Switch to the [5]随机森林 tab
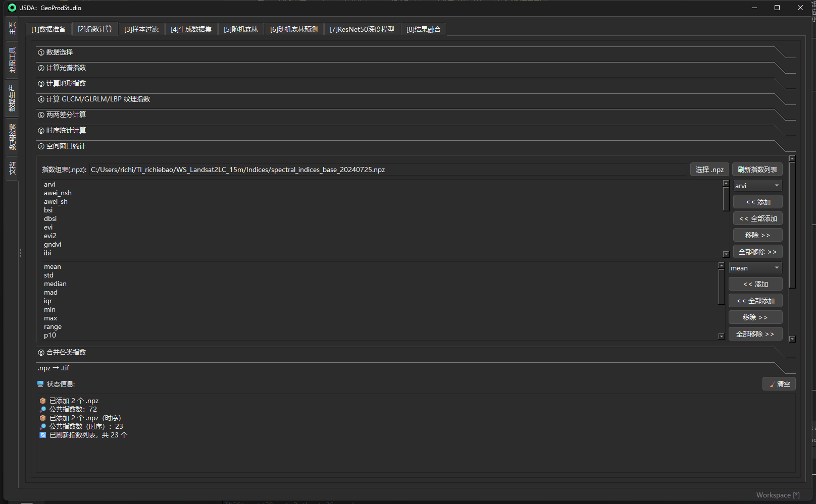816x504 pixels. 241,29
